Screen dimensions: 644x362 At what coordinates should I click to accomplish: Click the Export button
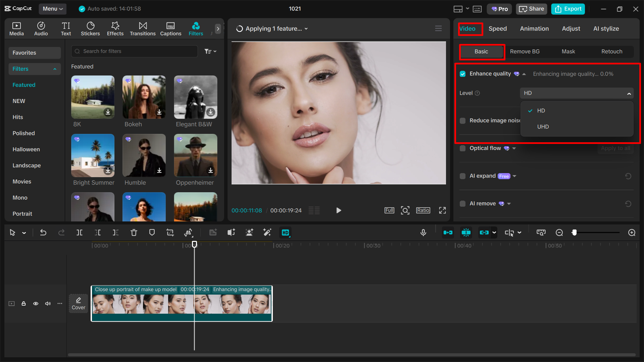tap(567, 9)
